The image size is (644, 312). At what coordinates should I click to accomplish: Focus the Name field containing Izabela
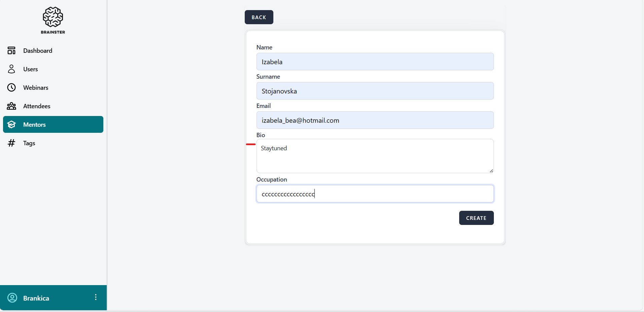click(375, 62)
